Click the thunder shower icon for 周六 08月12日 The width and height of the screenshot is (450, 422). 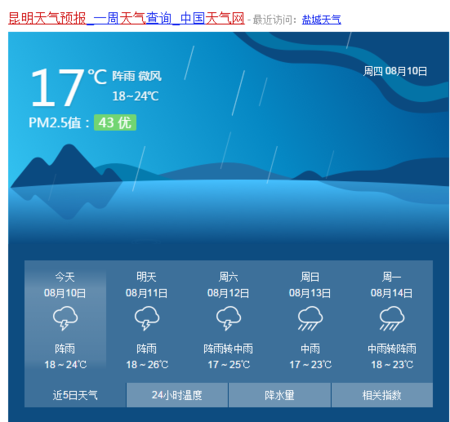tap(228, 318)
